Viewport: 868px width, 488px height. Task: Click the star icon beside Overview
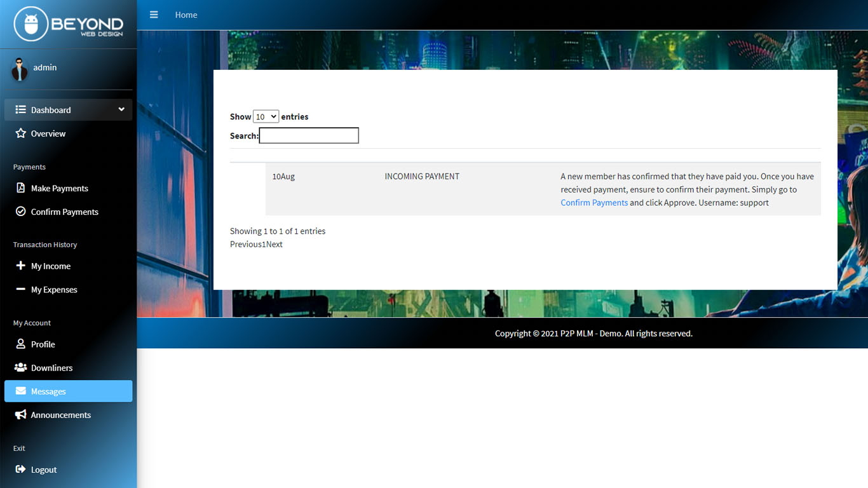20,133
